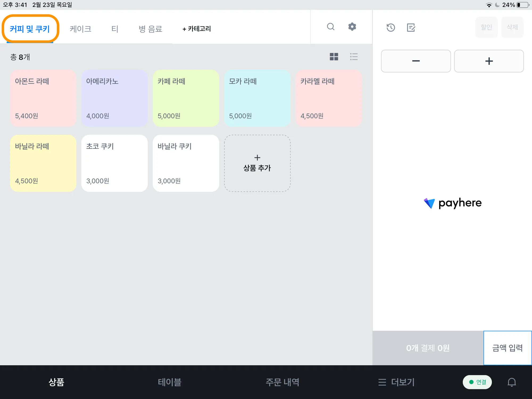Go to the 테이블 bottom tab
Viewport: 532px width, 399px height.
coord(169,382)
